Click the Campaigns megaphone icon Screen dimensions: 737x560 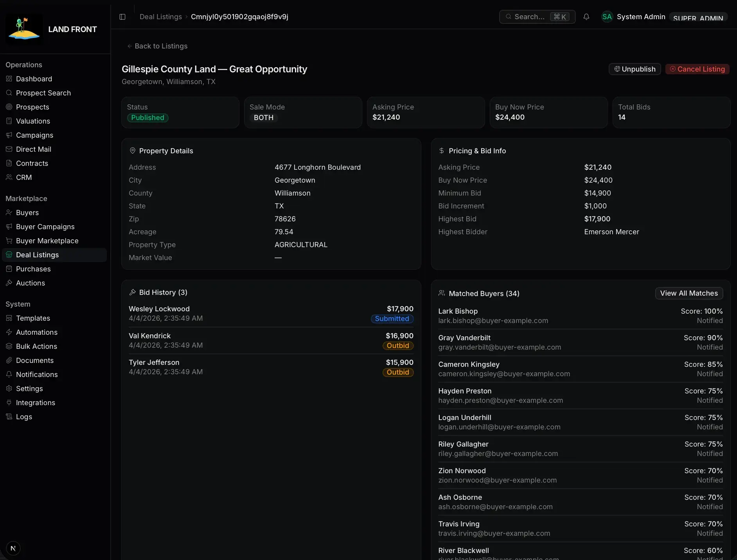(x=9, y=135)
